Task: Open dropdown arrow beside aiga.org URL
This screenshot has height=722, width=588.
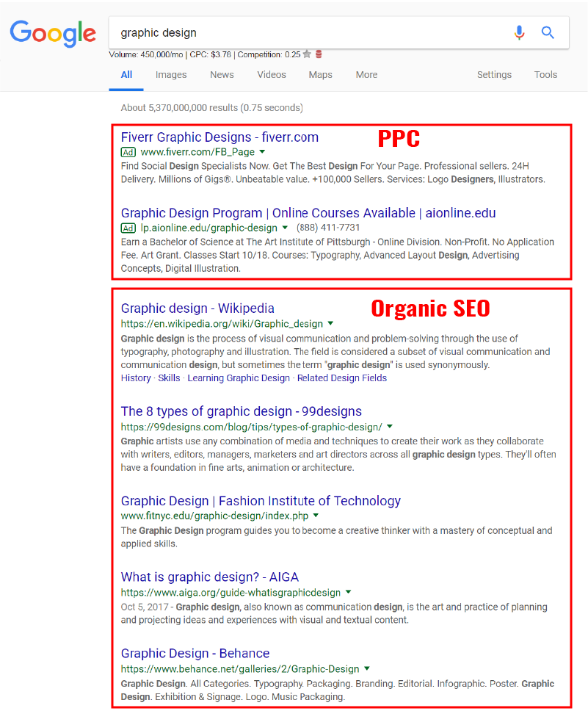Action: pyautogui.click(x=349, y=592)
